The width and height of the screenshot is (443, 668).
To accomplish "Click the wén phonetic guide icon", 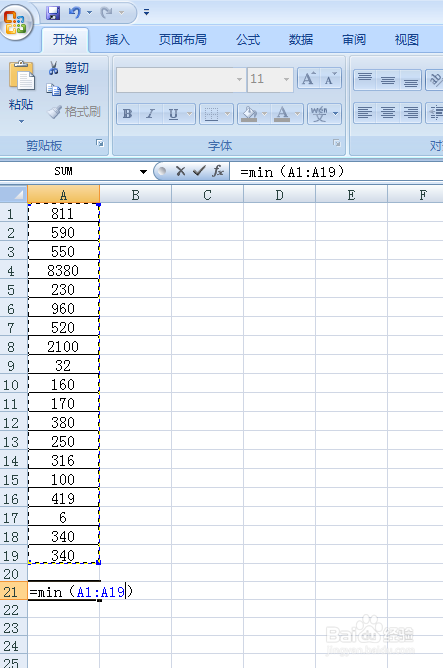I will coord(319,114).
